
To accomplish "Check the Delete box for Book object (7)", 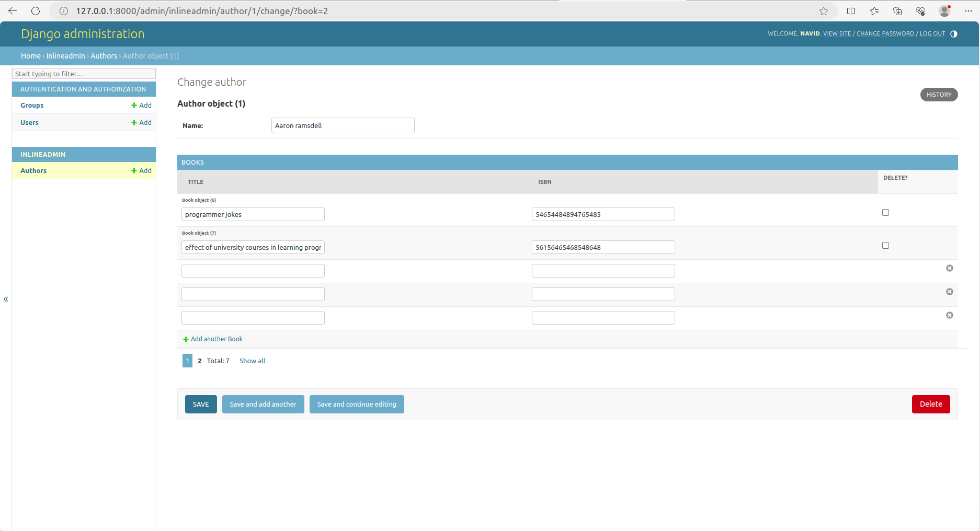I will point(885,245).
